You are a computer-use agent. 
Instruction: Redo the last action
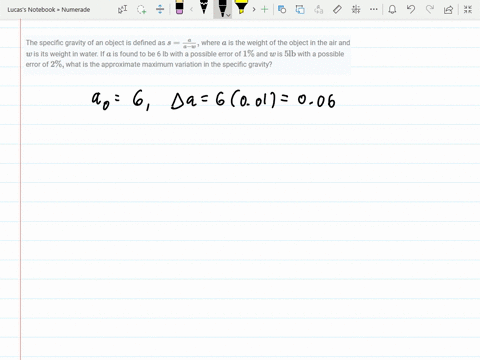pyautogui.click(x=430, y=9)
